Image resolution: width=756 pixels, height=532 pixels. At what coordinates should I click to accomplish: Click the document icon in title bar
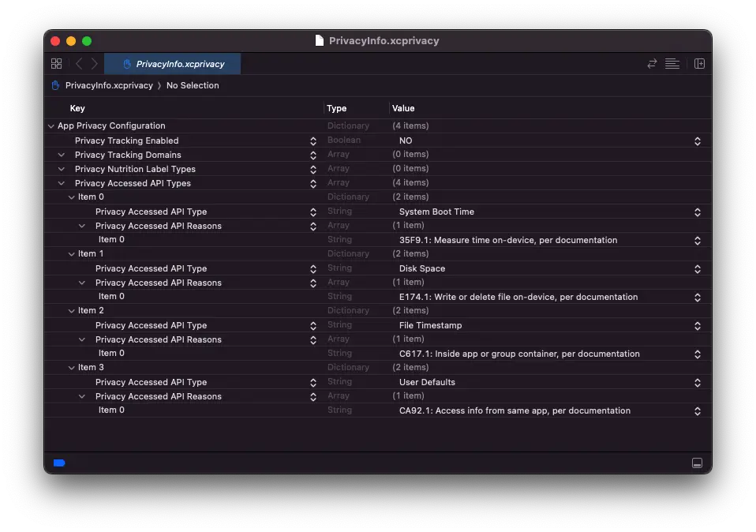[x=319, y=40]
